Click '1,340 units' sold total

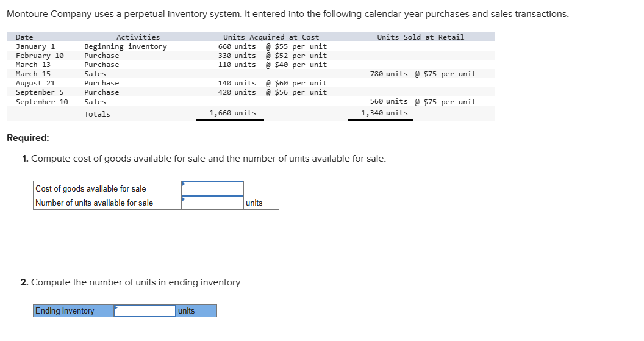pos(384,113)
